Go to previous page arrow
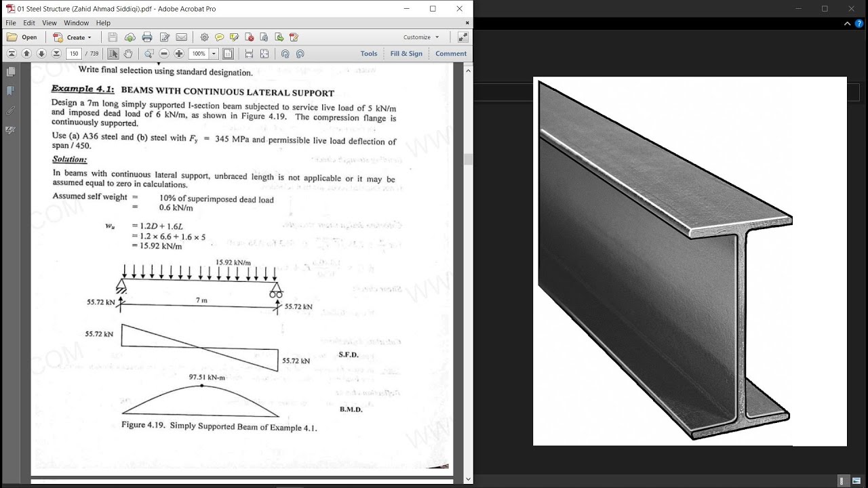Viewport: 868px width, 488px height. pos(26,54)
